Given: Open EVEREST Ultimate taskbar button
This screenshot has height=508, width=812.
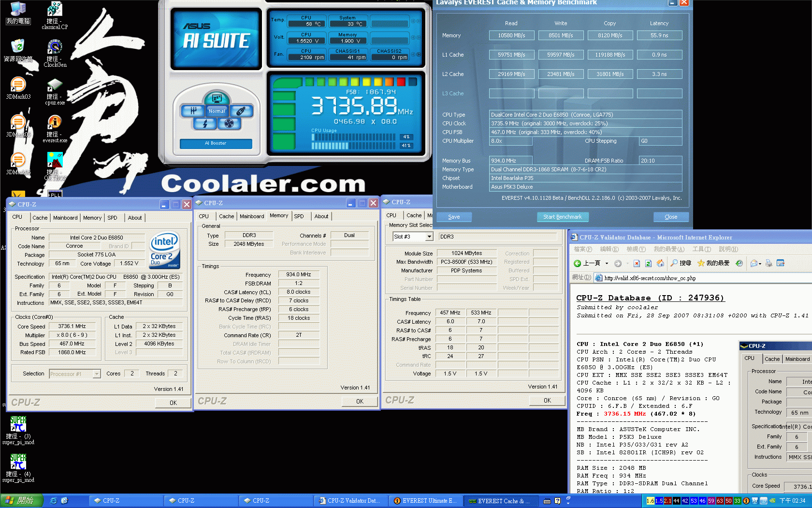Looking at the screenshot, I should tap(425, 501).
